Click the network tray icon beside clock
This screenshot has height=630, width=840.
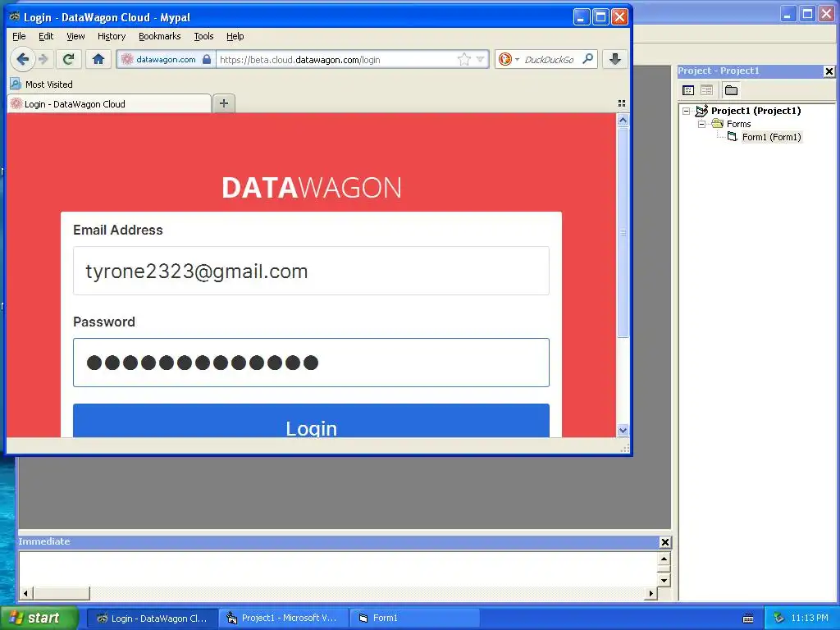(779, 619)
